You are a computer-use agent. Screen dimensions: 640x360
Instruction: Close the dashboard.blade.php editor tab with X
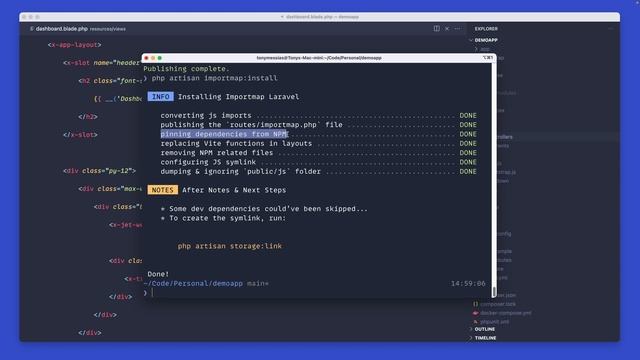(x=447, y=29)
